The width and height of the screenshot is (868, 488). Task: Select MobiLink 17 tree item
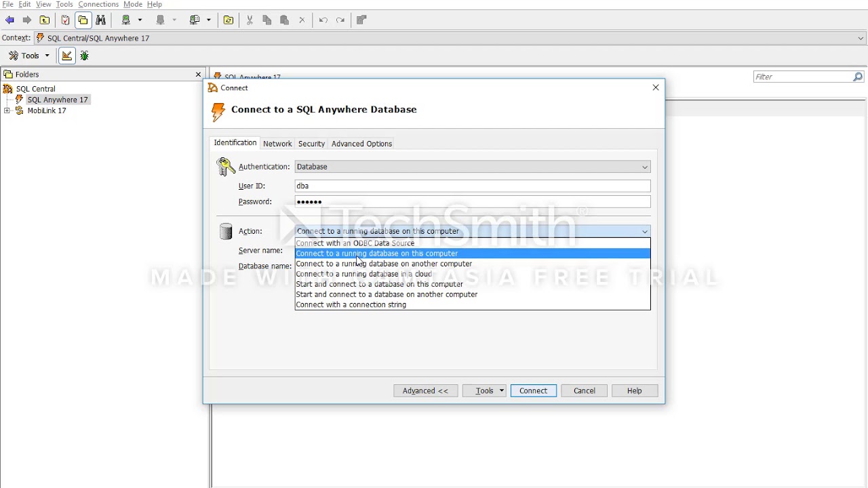46,110
